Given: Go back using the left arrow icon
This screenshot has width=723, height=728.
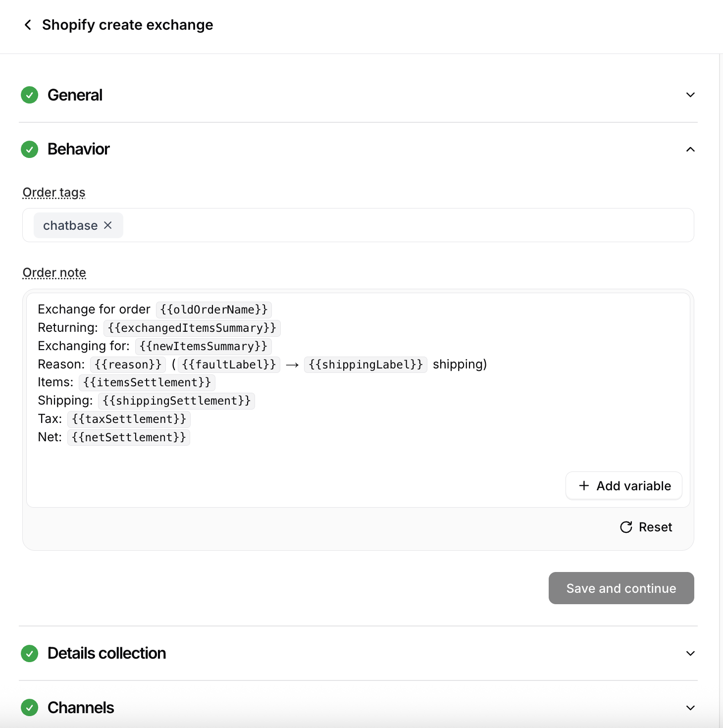Looking at the screenshot, I should tap(28, 25).
